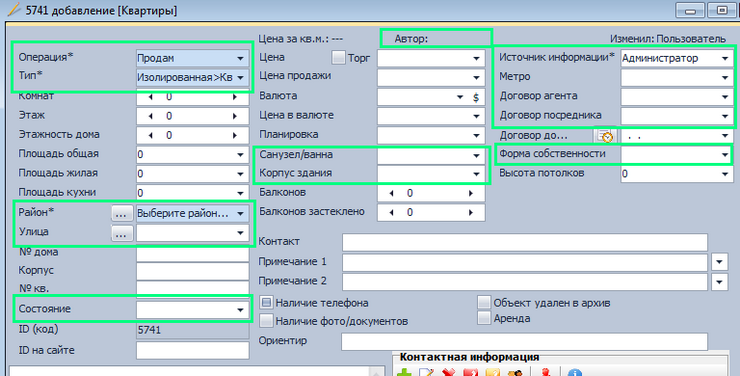Click the blue info icon in contacts toolbar
The width and height of the screenshot is (740, 376).
574,373
